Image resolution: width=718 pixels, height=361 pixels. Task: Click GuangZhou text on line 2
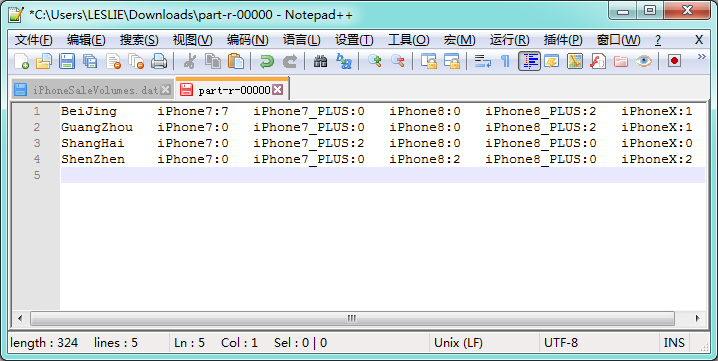tap(97, 127)
